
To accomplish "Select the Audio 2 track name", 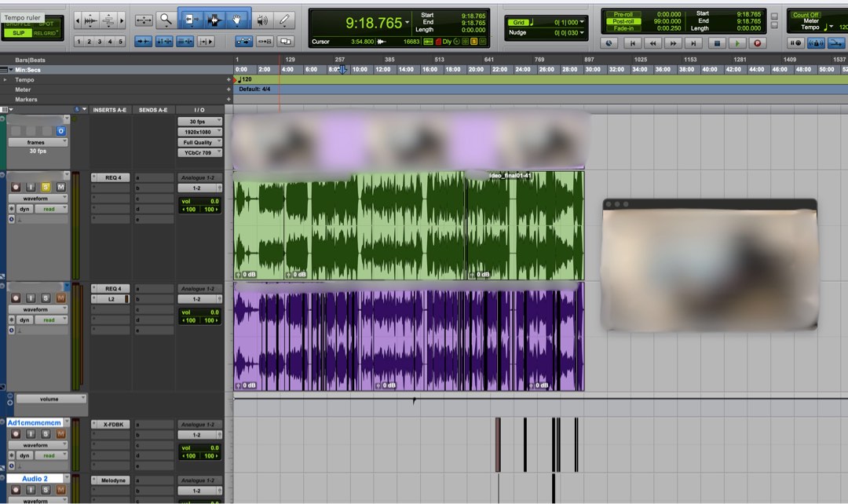I will tap(35, 479).
